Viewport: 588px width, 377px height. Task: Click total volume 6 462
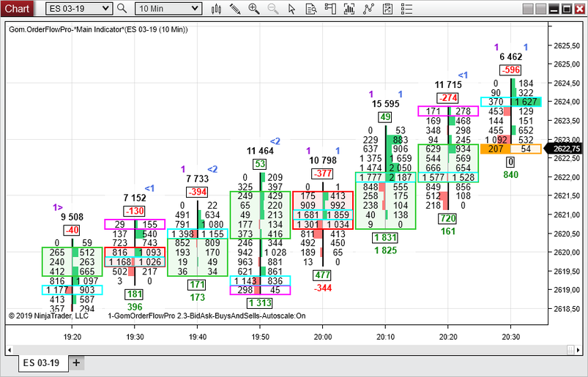point(511,56)
